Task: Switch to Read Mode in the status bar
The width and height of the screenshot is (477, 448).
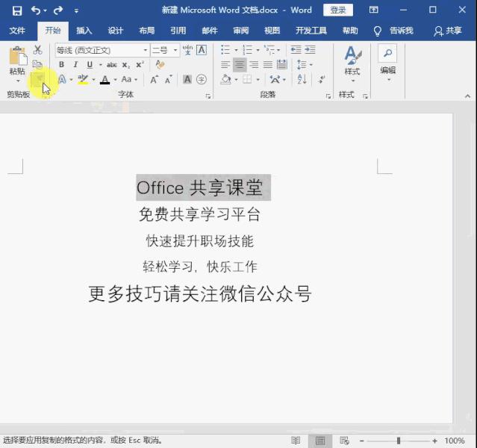Action: (x=296, y=441)
